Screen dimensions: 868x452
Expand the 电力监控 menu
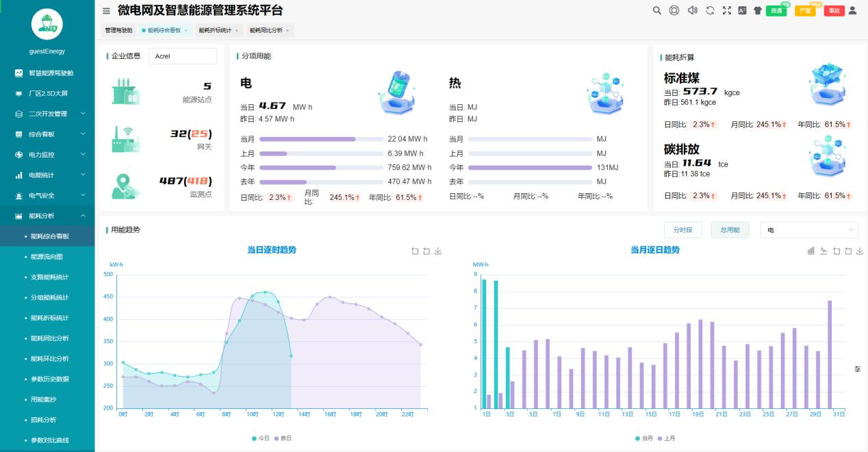click(47, 155)
